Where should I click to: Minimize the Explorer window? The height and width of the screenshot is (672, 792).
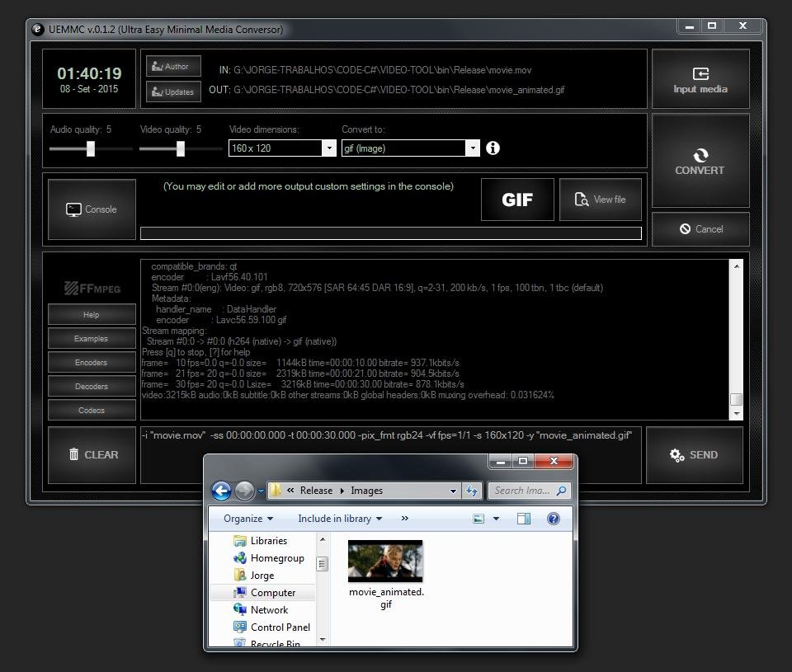pos(501,461)
